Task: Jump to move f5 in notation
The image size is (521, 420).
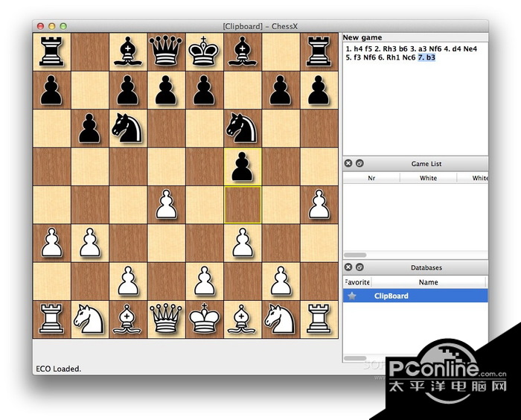Action: (368, 49)
